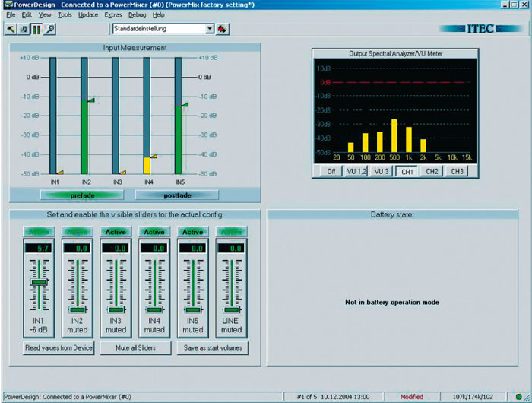The width and height of the screenshot is (532, 403).
Task: Toggle the Active button for IN1
Action: tap(38, 232)
